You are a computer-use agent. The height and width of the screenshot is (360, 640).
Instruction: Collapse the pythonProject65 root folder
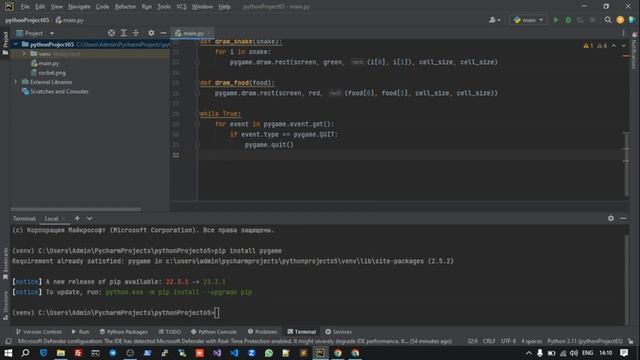[16, 44]
